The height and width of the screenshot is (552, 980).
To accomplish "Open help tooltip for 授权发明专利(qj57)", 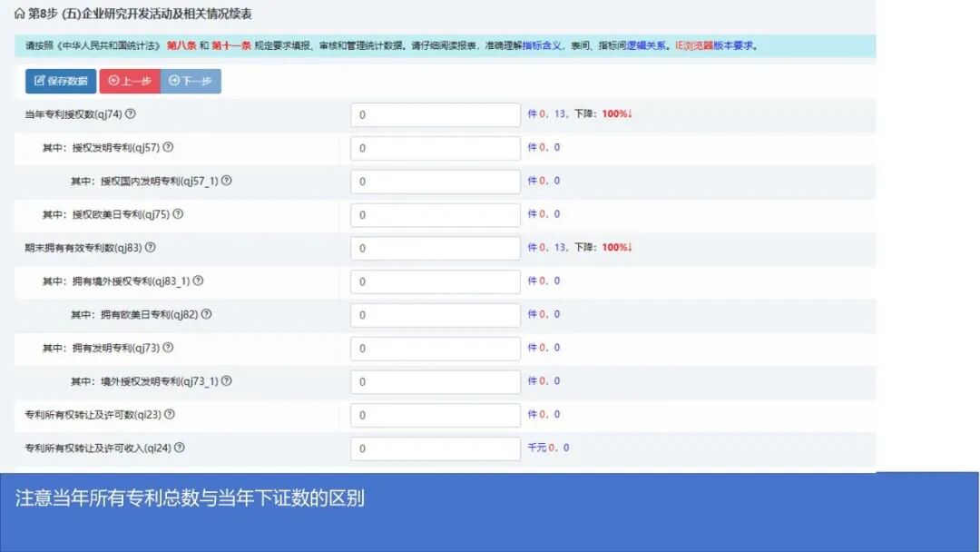I will pyautogui.click(x=168, y=148).
